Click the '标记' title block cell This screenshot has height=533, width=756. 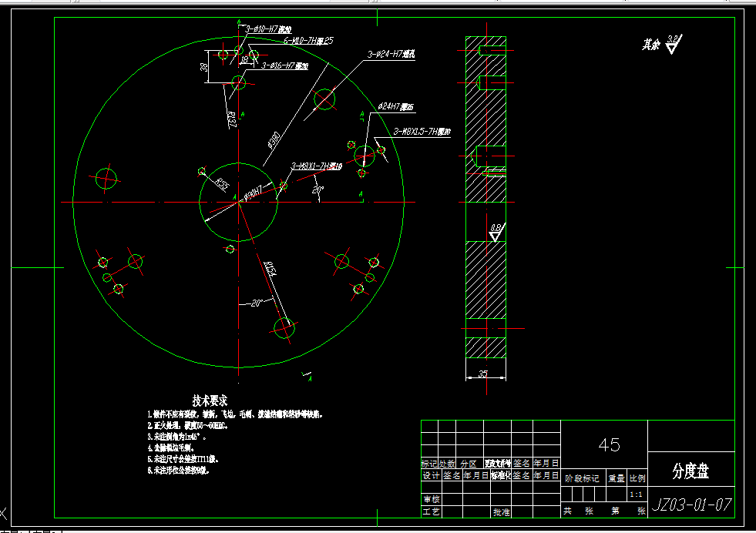pyautogui.click(x=429, y=464)
